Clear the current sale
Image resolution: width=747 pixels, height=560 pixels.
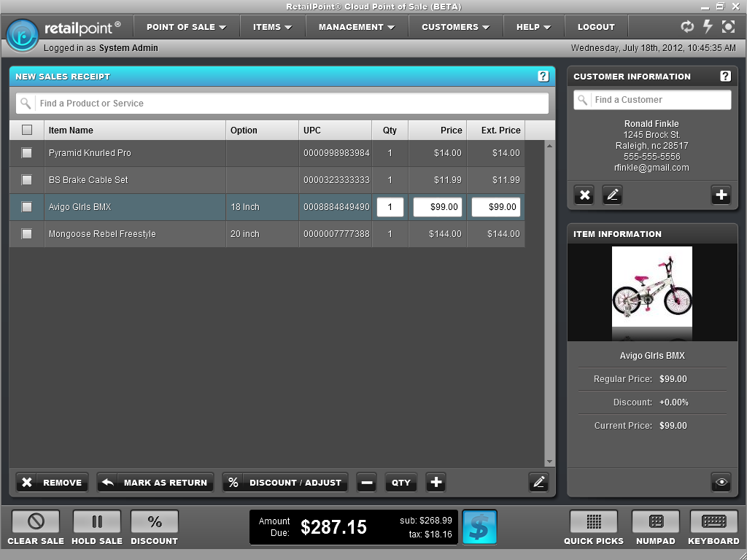(36, 522)
